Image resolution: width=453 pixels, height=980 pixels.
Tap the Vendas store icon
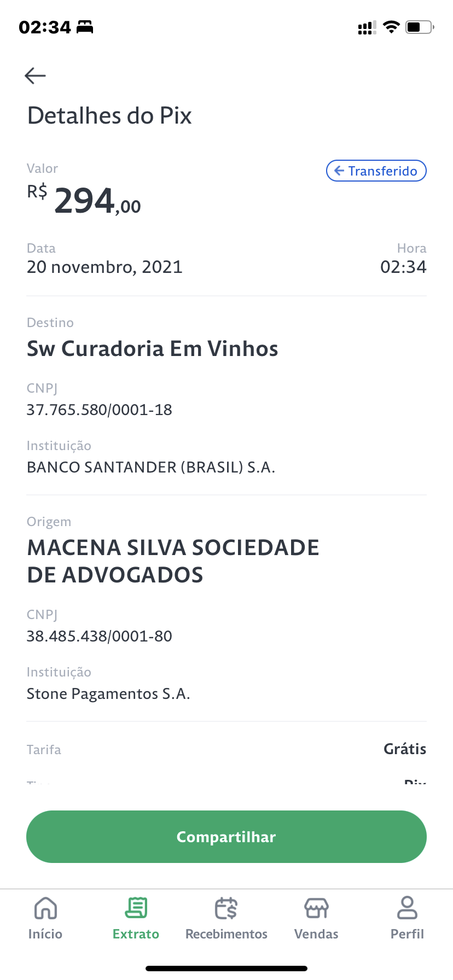pyautogui.click(x=316, y=908)
